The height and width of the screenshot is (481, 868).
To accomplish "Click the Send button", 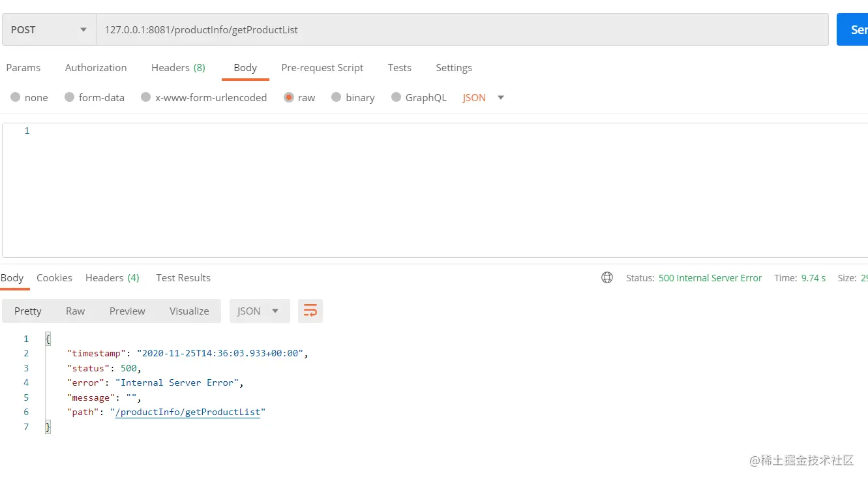I will click(853, 29).
